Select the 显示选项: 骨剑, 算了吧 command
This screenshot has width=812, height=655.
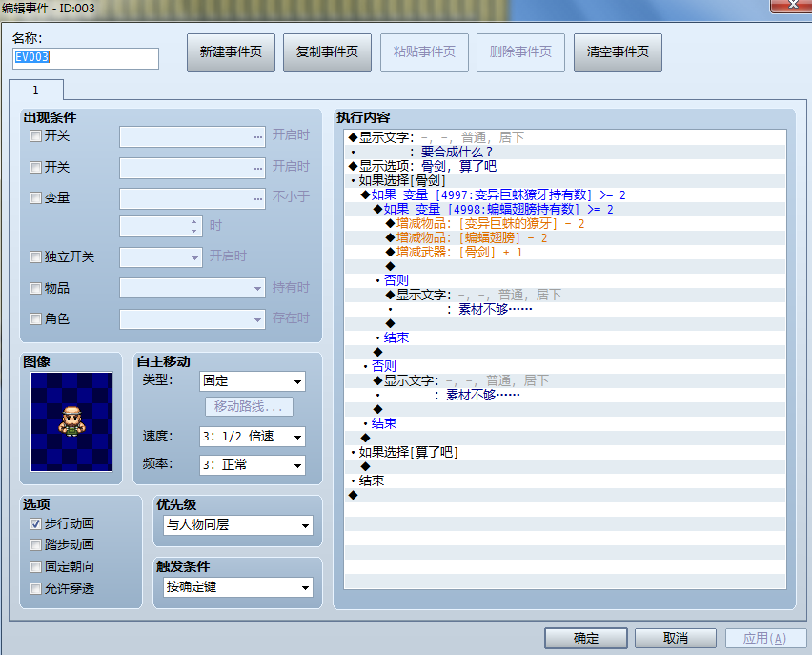click(x=565, y=166)
